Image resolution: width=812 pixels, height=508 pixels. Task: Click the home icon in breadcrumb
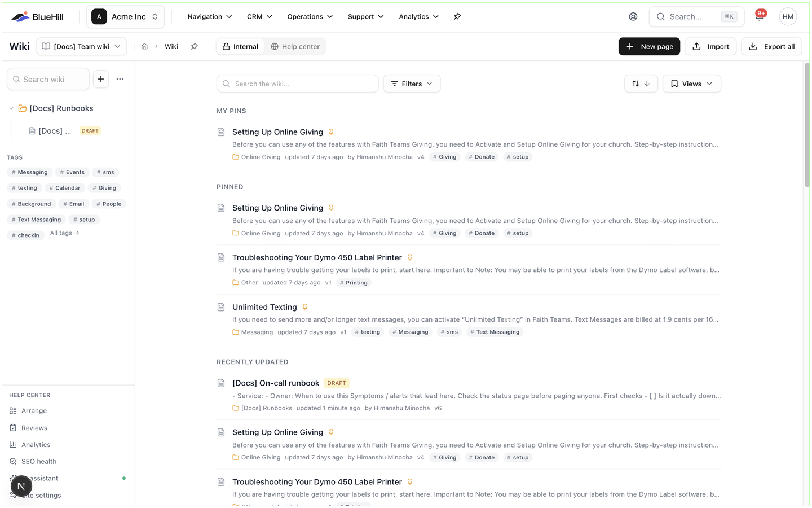click(x=144, y=47)
